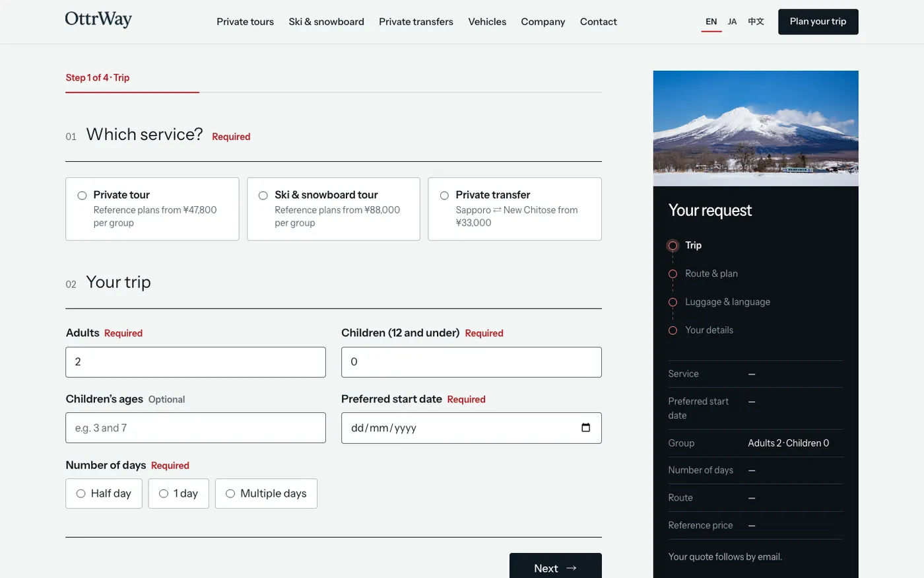Click the OttrWay logo
924x578 pixels.
98,20
